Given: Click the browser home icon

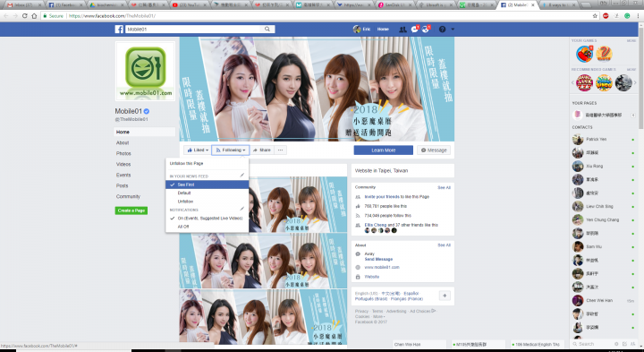Looking at the screenshot, I should tap(34, 16).
